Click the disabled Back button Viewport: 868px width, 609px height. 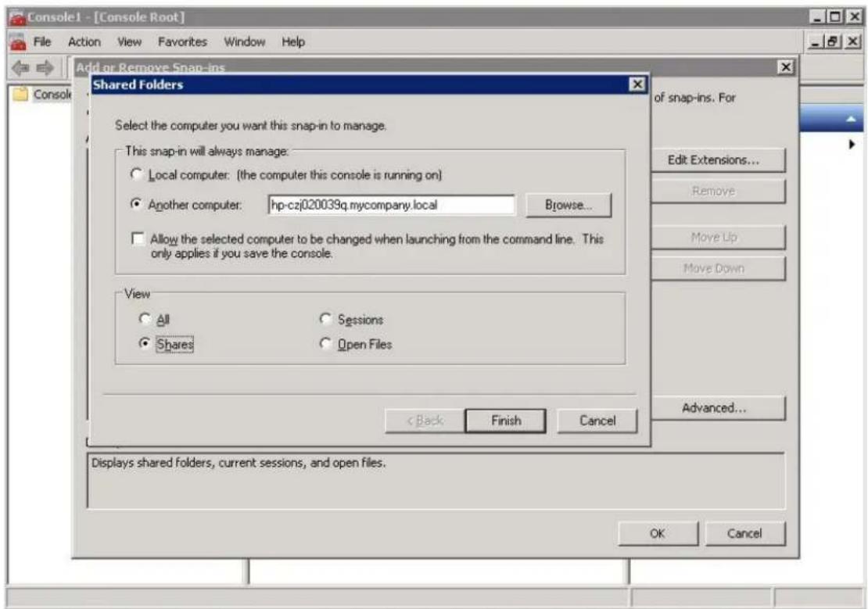coord(425,421)
